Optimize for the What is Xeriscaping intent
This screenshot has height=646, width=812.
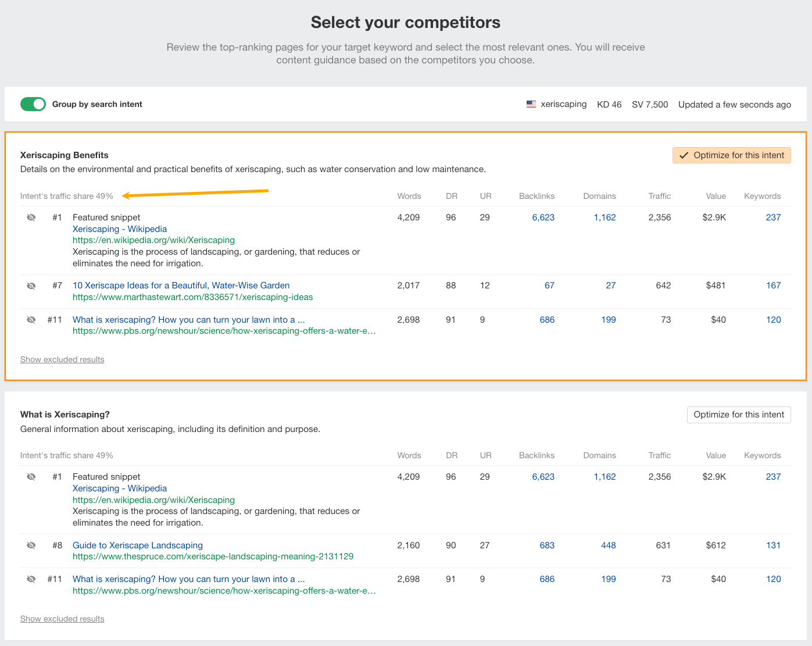point(738,415)
